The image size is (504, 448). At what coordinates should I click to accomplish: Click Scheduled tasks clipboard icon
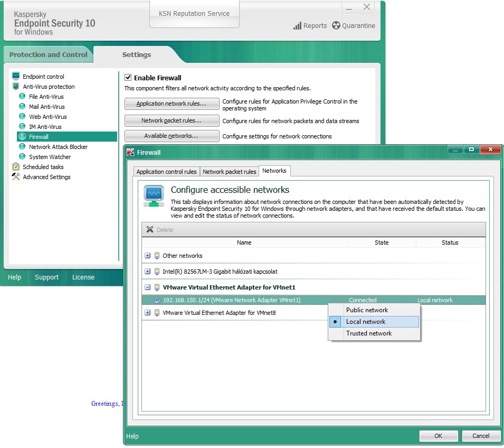coord(16,166)
